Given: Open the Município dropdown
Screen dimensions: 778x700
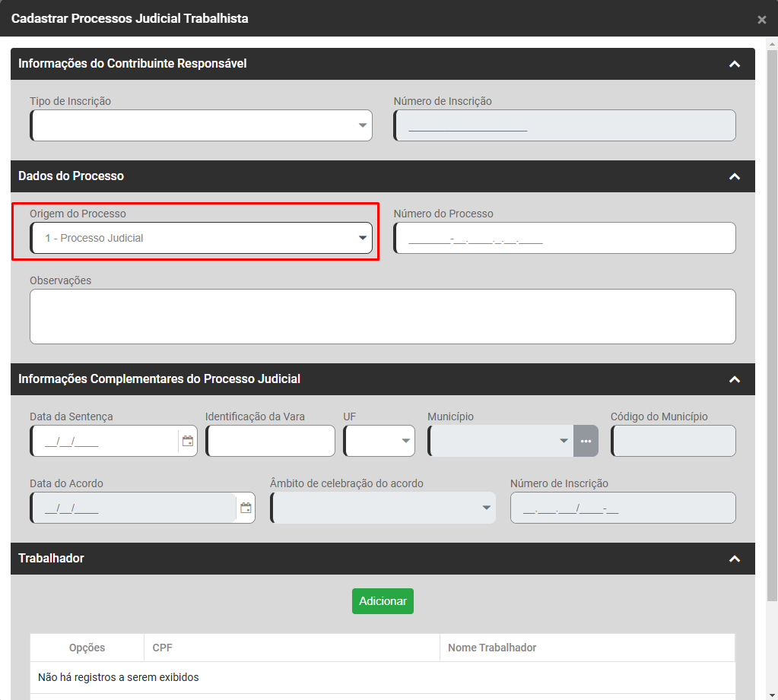Looking at the screenshot, I should (500, 441).
